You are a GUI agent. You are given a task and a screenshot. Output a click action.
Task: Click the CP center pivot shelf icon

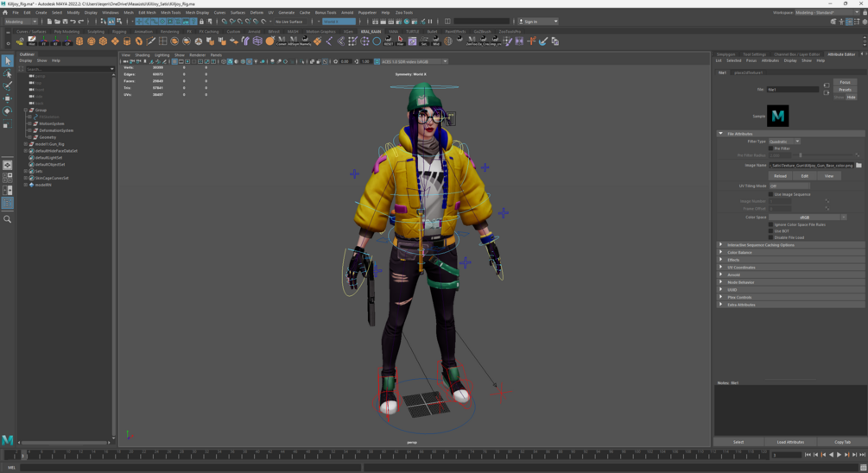[x=67, y=41]
